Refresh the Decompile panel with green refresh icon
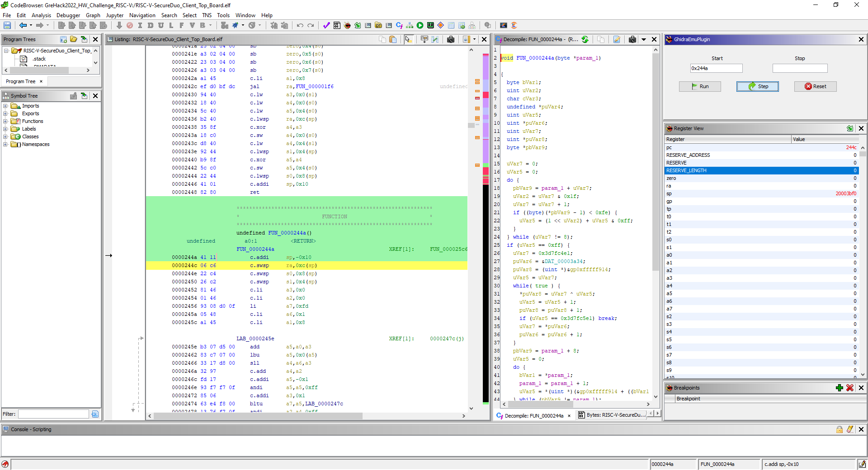This screenshot has width=868, height=470. click(x=585, y=39)
